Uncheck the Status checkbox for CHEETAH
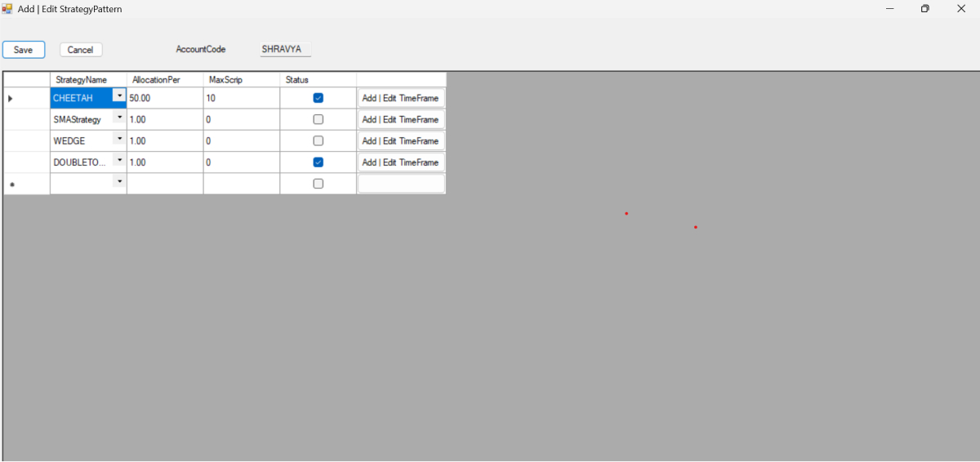Viewport: 980px width, 462px height. [x=318, y=98]
